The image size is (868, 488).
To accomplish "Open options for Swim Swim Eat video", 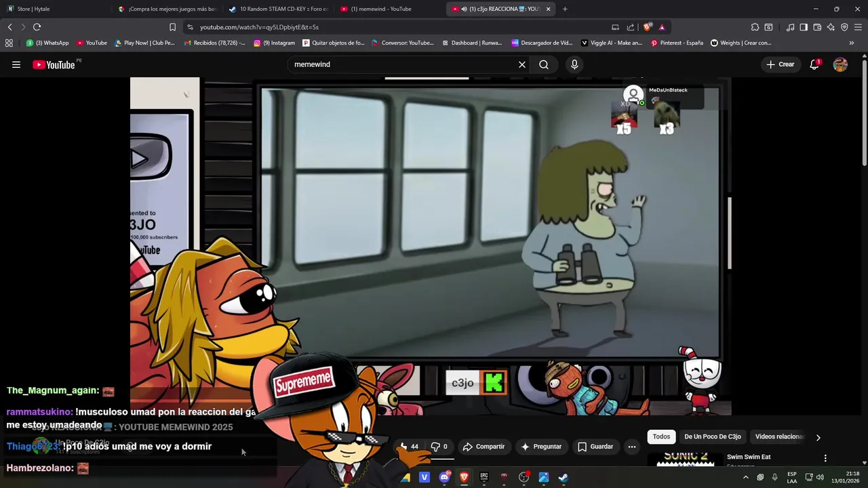I will click(825, 458).
